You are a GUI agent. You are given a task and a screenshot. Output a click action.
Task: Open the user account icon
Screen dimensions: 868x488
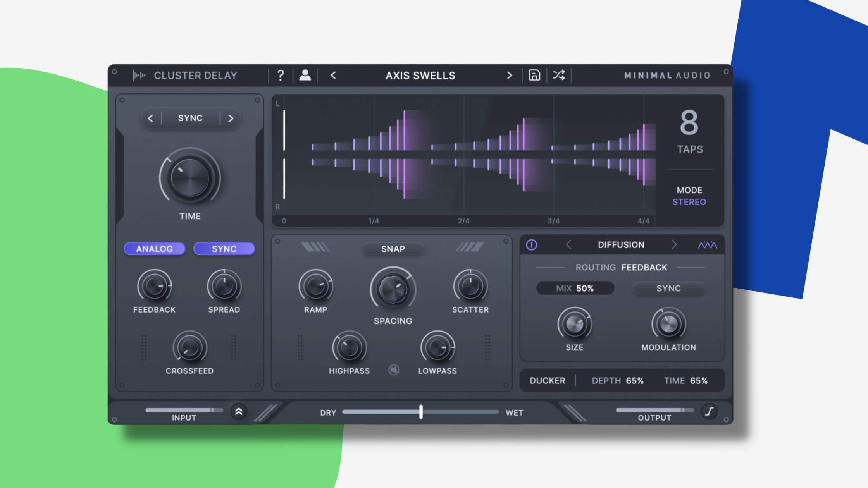point(305,75)
